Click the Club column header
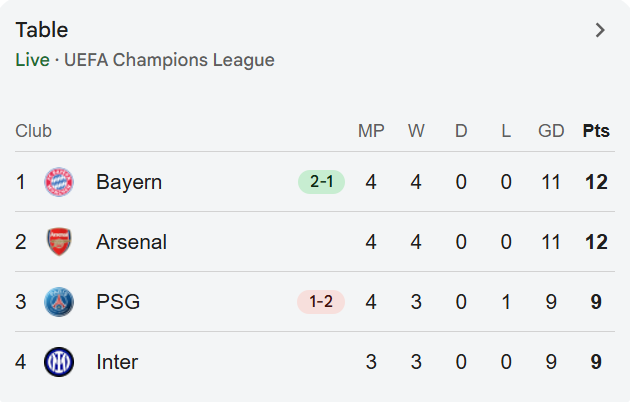This screenshot has width=630, height=402. [33, 131]
